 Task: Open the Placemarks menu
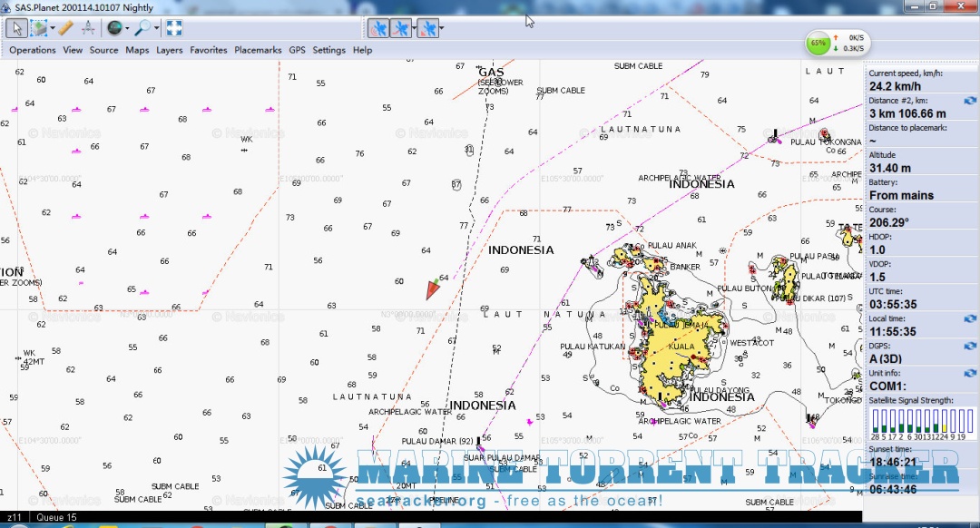[x=258, y=50]
